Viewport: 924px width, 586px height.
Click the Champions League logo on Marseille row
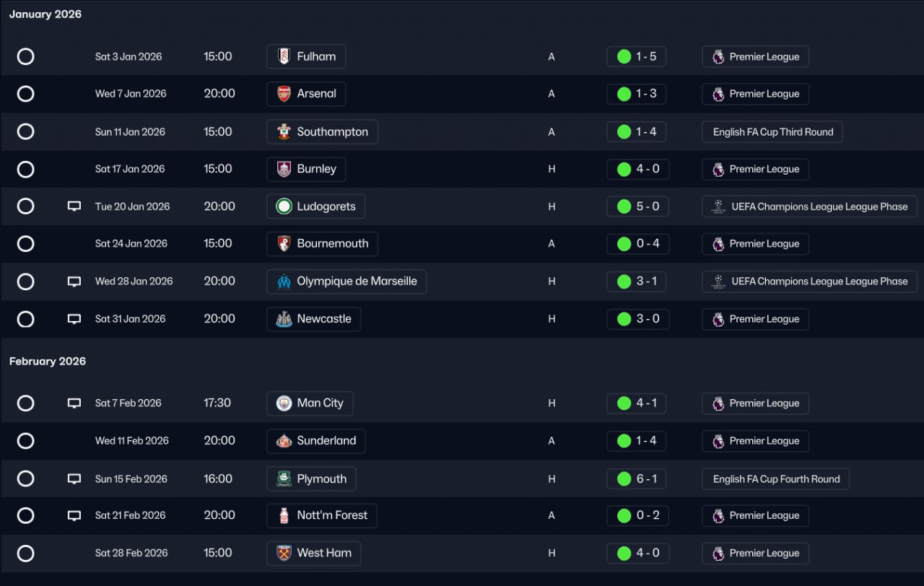tap(718, 281)
